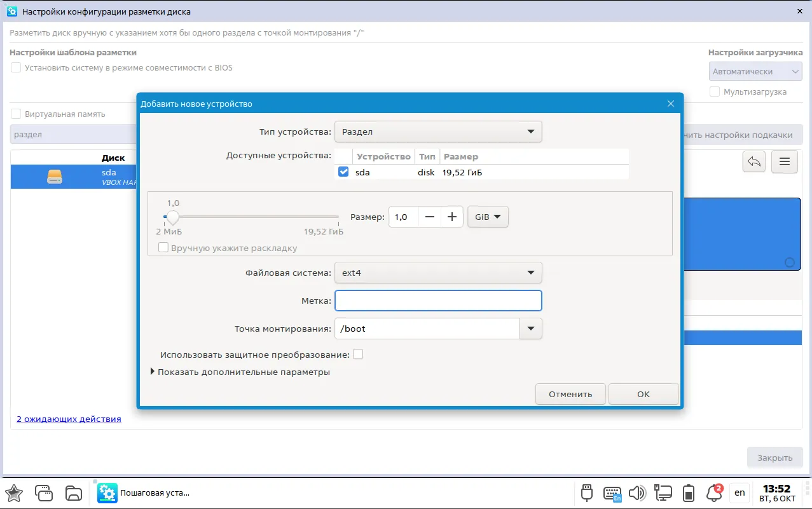812x509 pixels.
Task: Open the '2 ожидающих действия' link
Action: 69,419
